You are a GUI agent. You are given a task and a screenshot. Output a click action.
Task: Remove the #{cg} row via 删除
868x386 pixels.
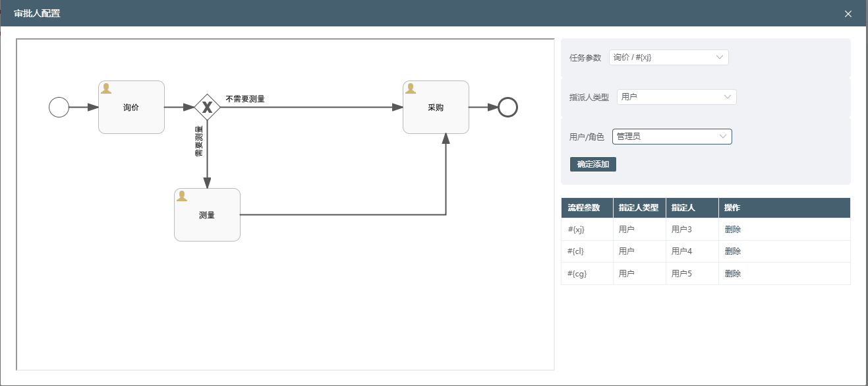(732, 274)
